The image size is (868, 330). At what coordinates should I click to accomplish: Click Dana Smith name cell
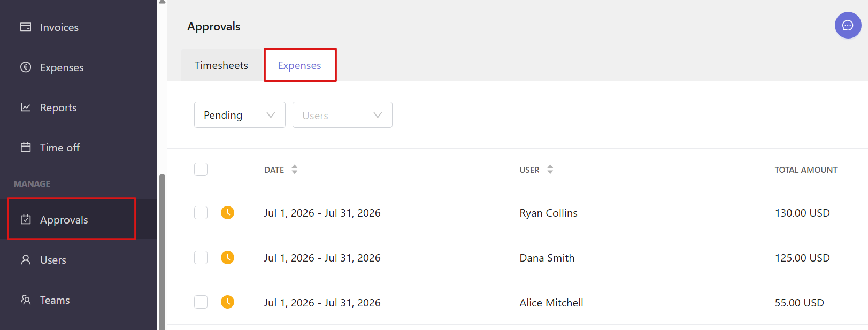tap(547, 258)
